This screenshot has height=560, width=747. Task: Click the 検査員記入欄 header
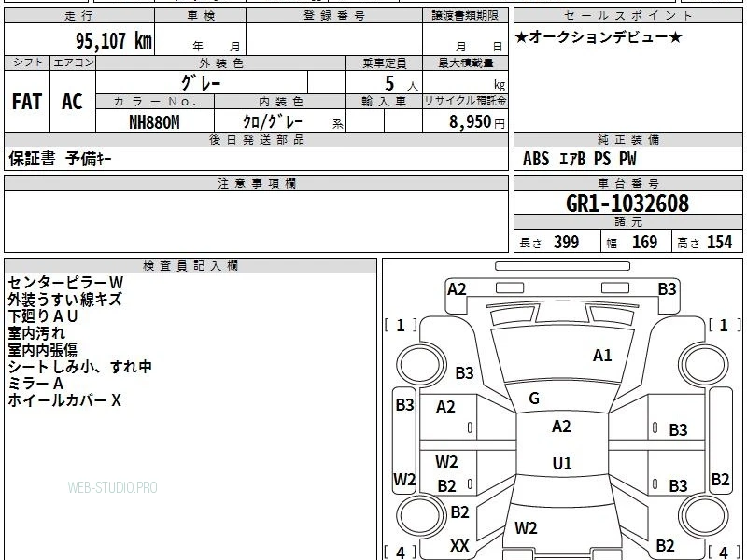[190, 266]
